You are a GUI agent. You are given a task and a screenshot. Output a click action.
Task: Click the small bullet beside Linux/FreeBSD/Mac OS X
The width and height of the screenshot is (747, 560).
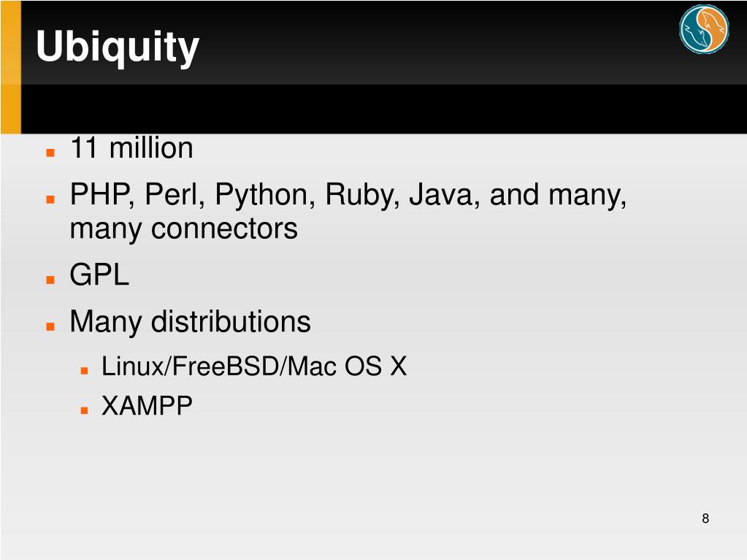85,370
